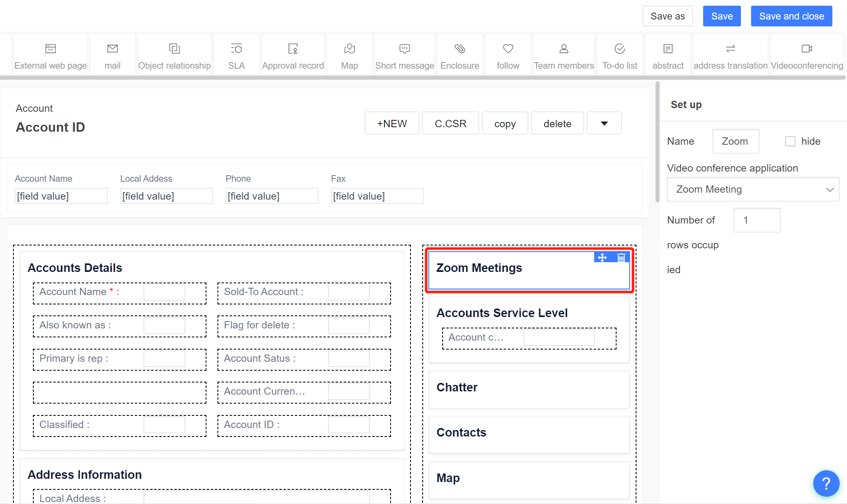Viewport: 847px width, 504px height.
Task: Select the Contacts panel
Action: click(x=529, y=434)
